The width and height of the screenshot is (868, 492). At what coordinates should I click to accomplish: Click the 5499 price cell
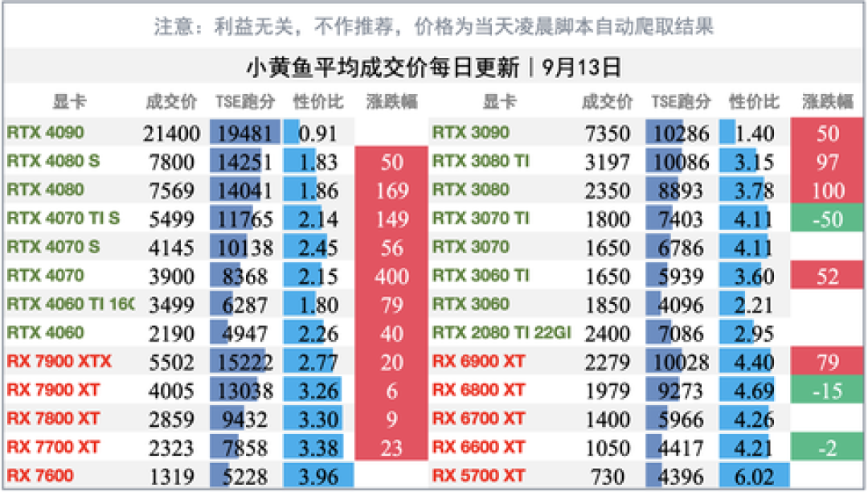[172, 219]
